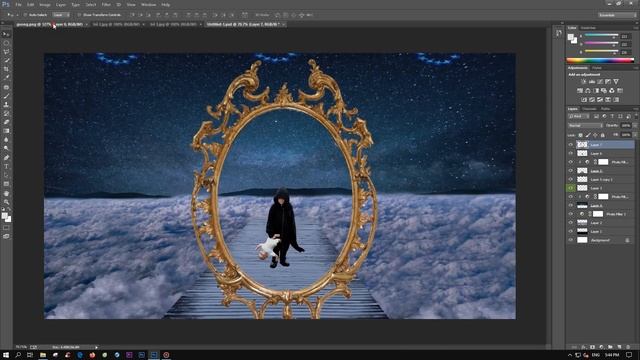Open the Normal blend mode dropdown
Viewport: 640px width, 360px height.
(585, 126)
